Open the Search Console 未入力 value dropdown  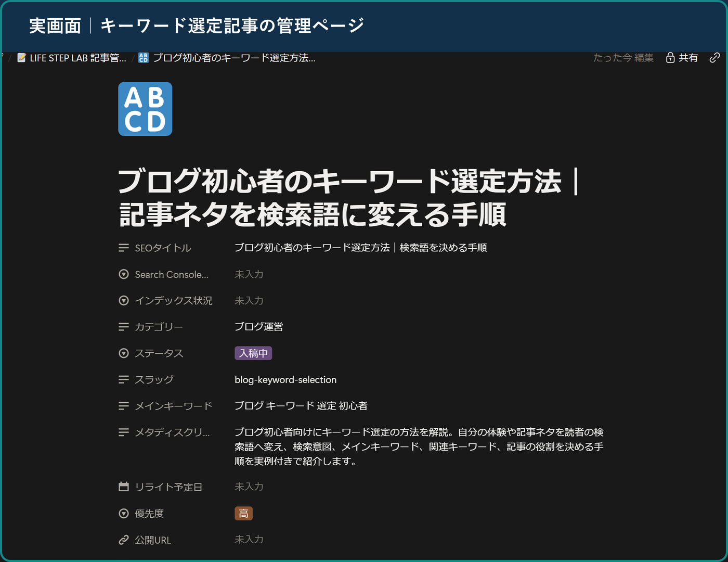249,274
